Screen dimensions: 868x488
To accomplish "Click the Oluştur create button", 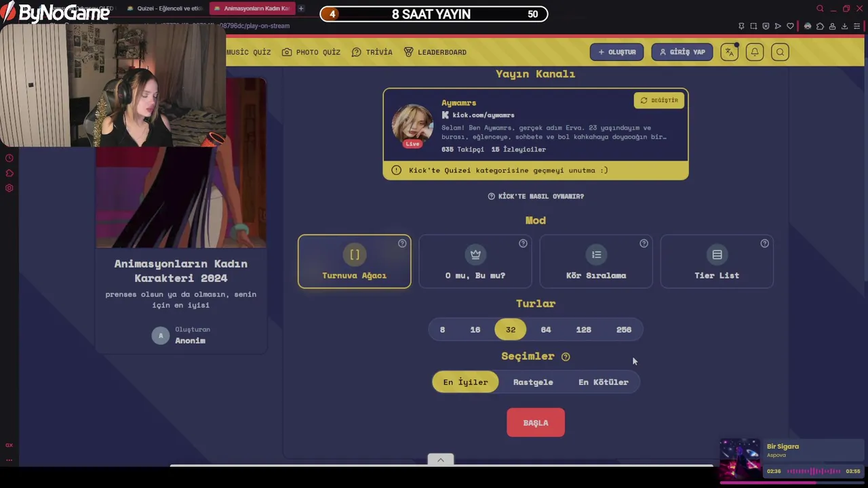I will pos(616,52).
